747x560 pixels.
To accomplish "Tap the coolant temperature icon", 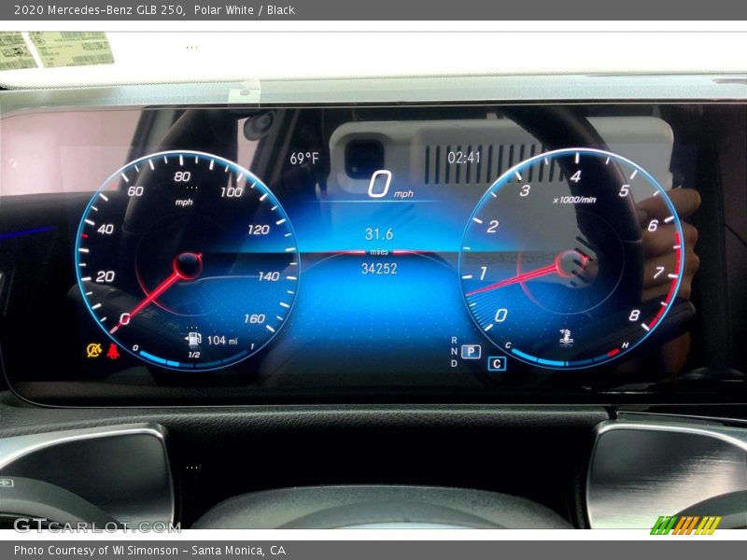I will point(566,337).
